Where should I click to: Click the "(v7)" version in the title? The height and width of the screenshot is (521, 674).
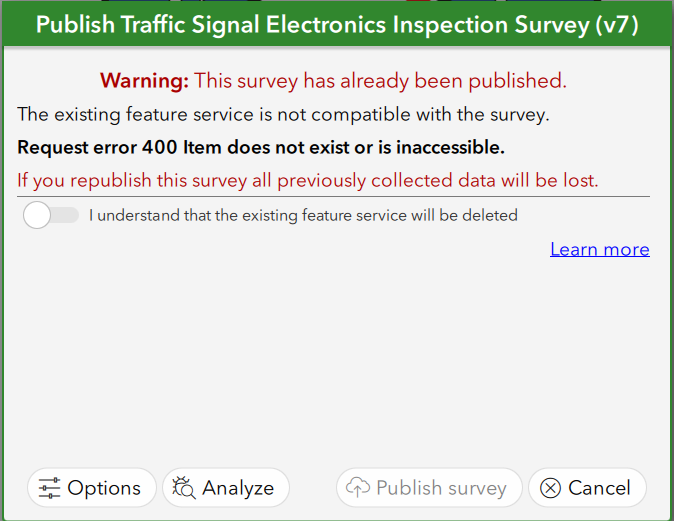pyautogui.click(x=616, y=24)
